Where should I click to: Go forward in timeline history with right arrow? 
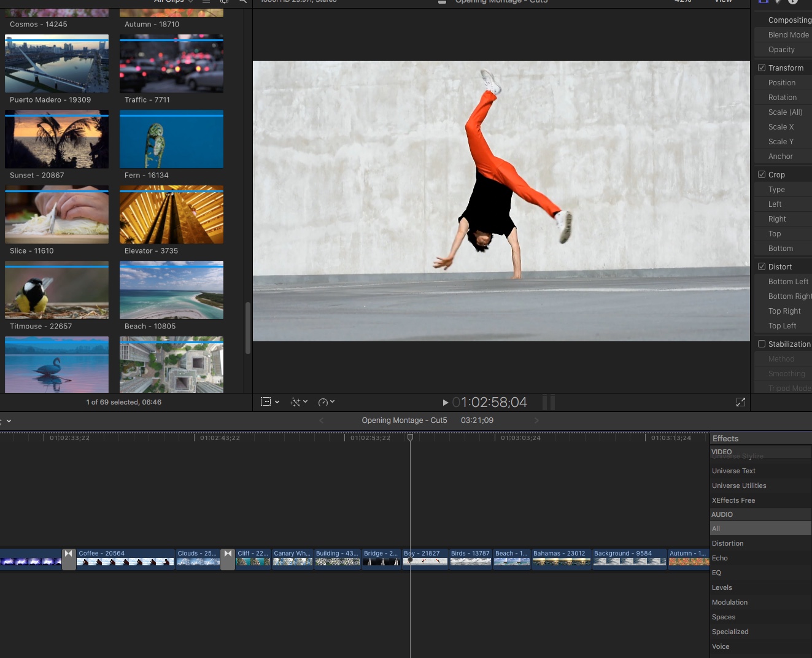pos(536,420)
